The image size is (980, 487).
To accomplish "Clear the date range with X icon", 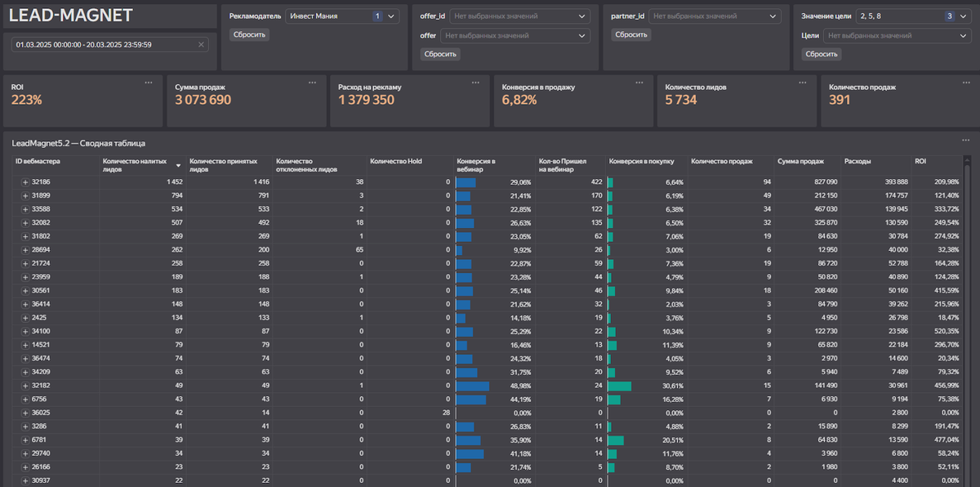I will 201,44.
